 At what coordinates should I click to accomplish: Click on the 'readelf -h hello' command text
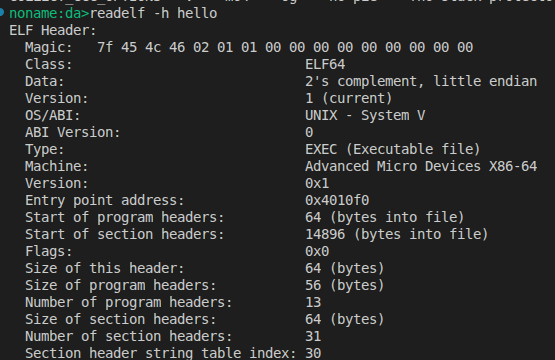pos(153,13)
